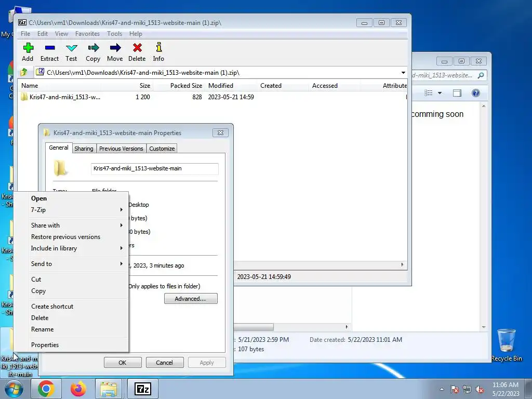Sort by Packed Size column header
The image size is (532, 399).
(x=179, y=86)
